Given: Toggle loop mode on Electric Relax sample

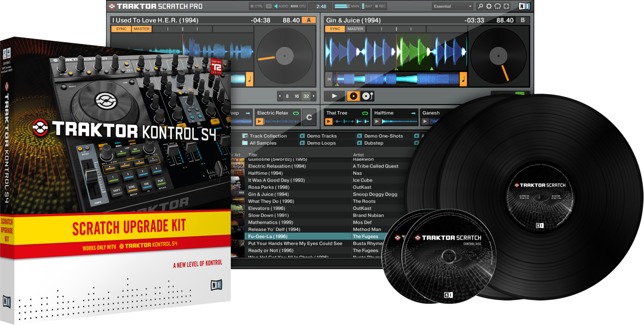Looking at the screenshot, I should click(x=296, y=113).
